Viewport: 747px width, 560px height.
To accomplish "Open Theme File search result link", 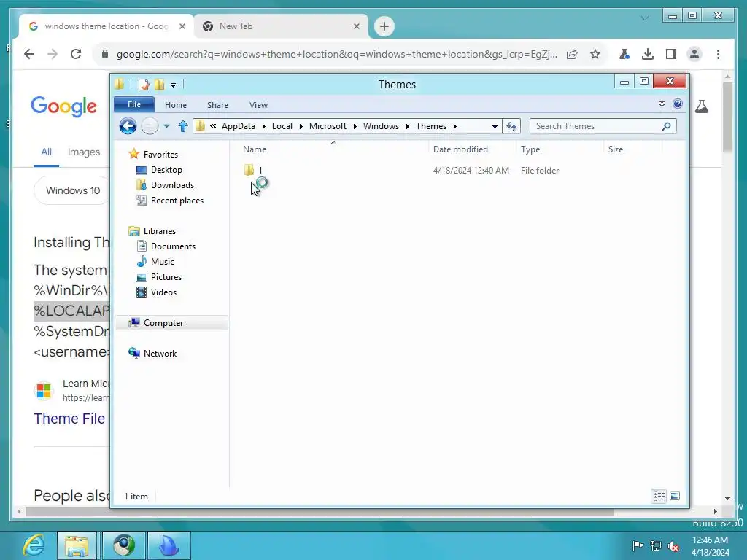I will 69,419.
